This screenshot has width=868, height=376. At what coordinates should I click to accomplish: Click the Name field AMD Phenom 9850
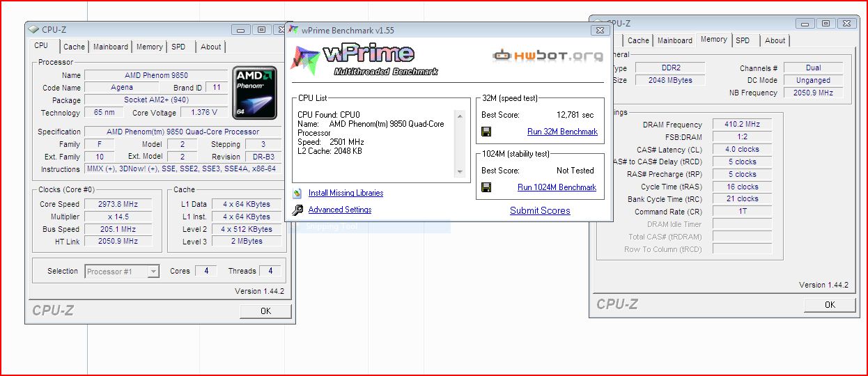pos(156,75)
